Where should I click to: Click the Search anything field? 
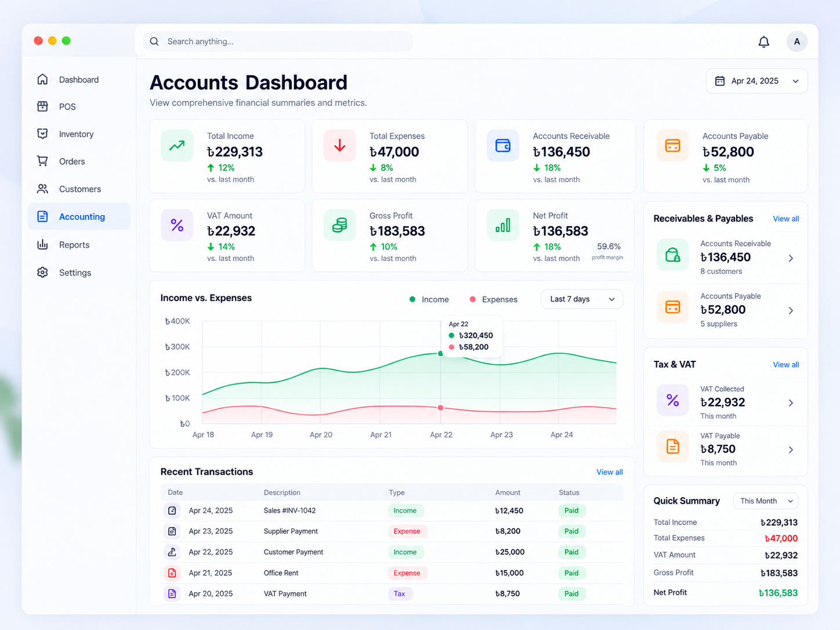pos(278,42)
